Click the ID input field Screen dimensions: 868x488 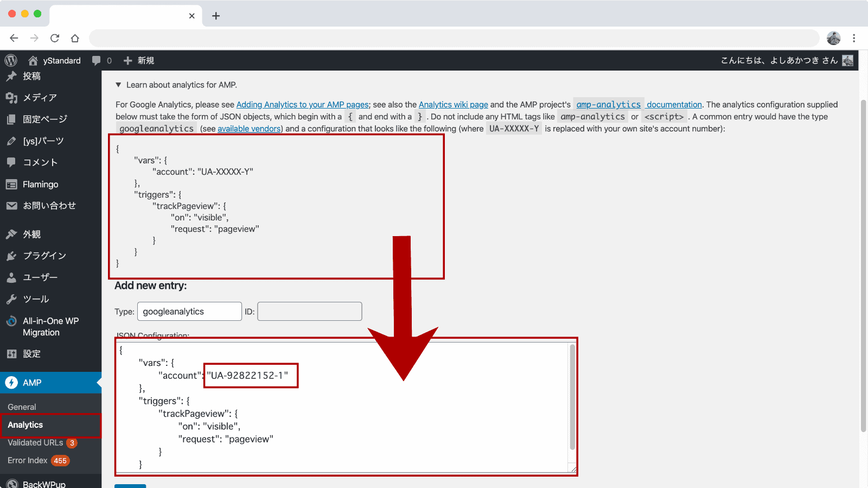[310, 312]
